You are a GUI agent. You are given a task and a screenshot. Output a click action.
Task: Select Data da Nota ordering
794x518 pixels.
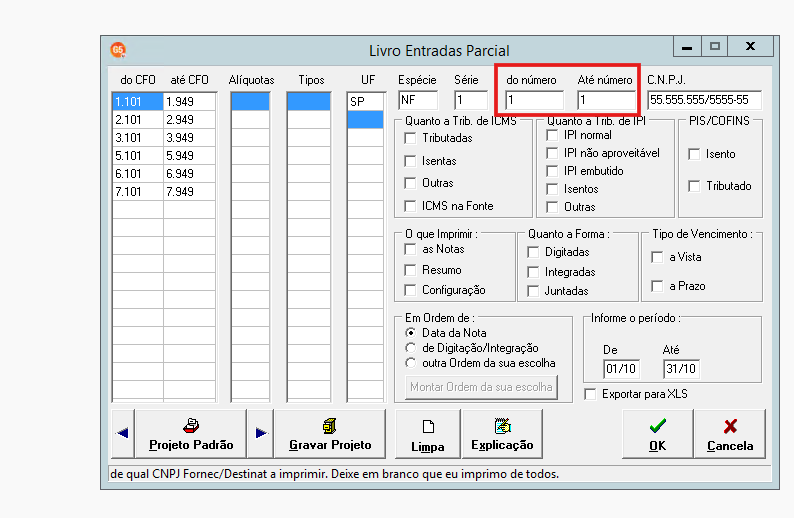tap(410, 333)
